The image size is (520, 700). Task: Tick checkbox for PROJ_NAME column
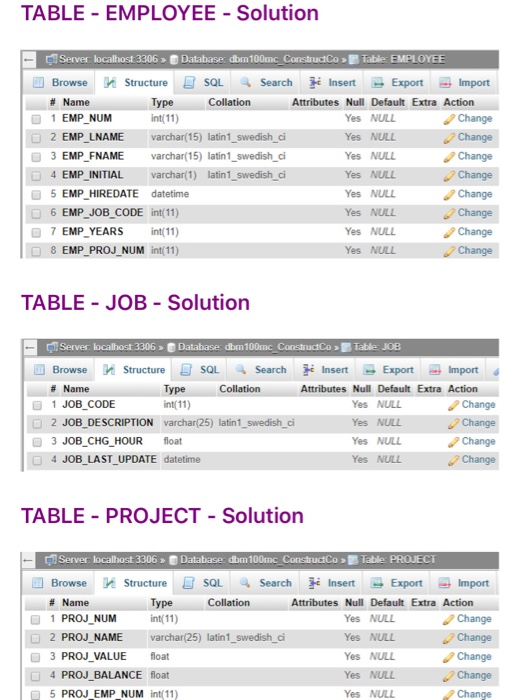(35, 638)
